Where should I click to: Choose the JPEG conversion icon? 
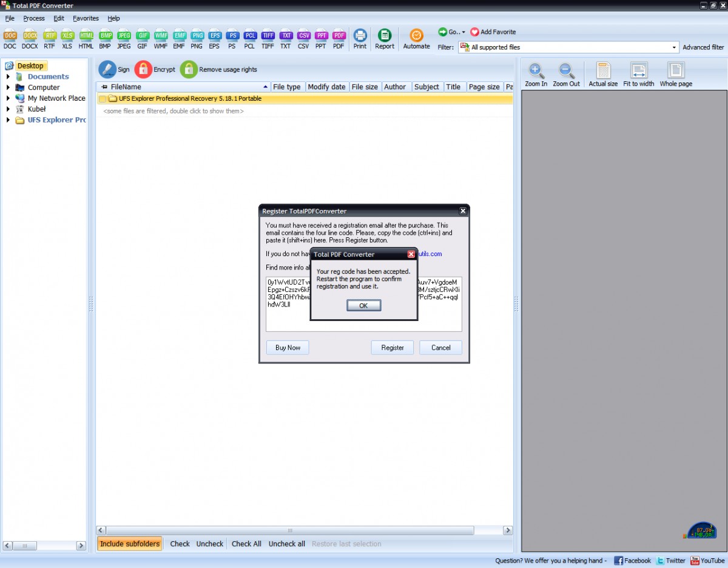124,36
